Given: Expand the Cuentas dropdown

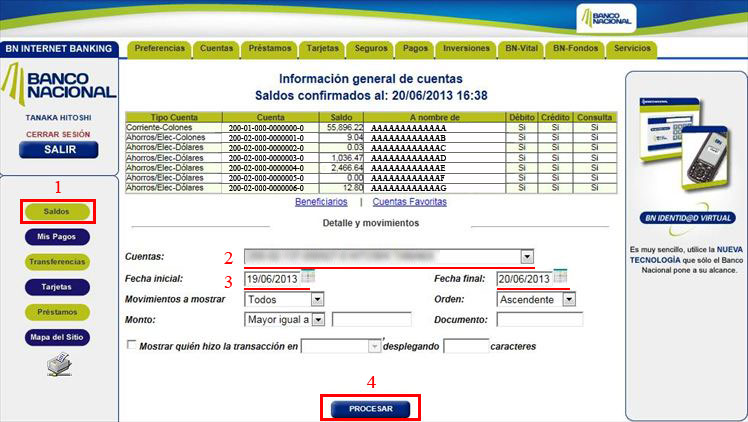Looking at the screenshot, I should pyautogui.click(x=527, y=257).
